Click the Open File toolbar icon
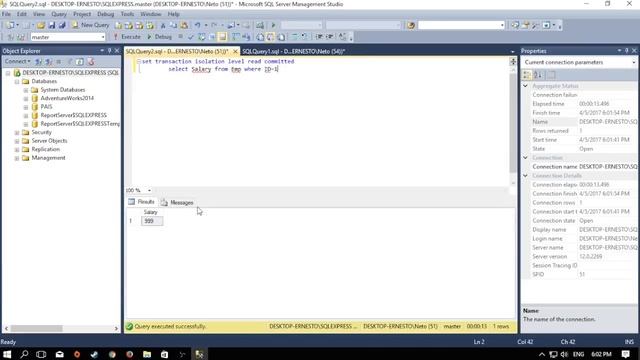The height and width of the screenshot is (360, 640). (x=40, y=25)
